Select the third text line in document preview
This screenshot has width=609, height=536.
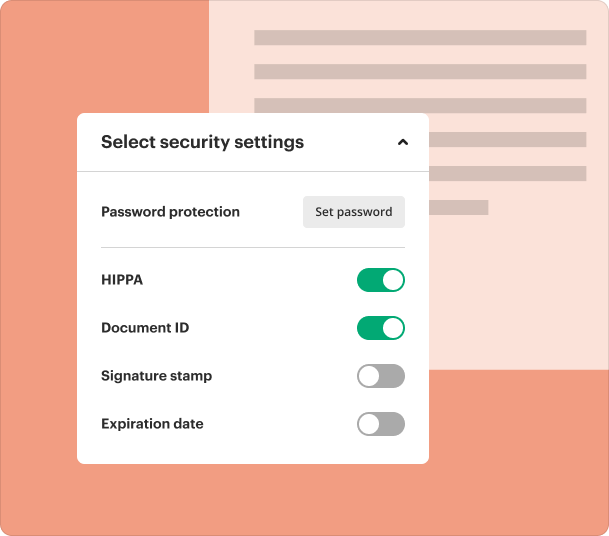coord(420,105)
